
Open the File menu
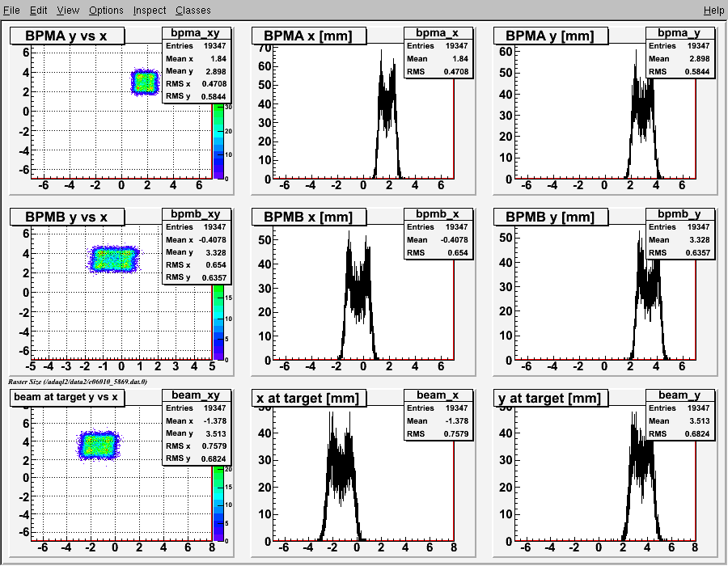[11, 11]
